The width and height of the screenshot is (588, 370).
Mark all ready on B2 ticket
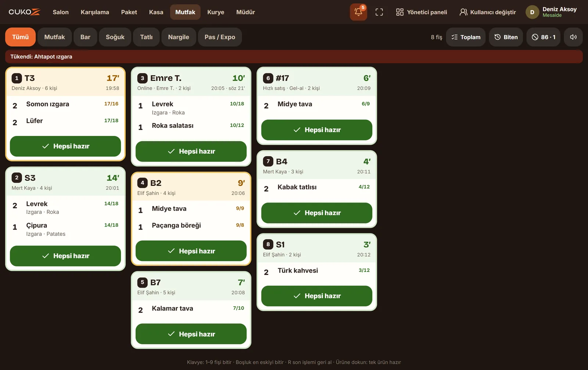tap(191, 251)
